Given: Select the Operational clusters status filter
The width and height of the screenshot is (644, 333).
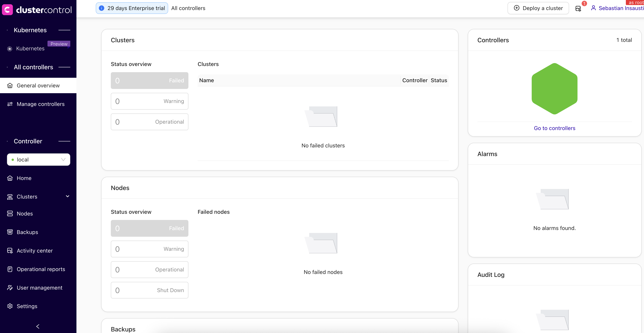Looking at the screenshot, I should 149,122.
